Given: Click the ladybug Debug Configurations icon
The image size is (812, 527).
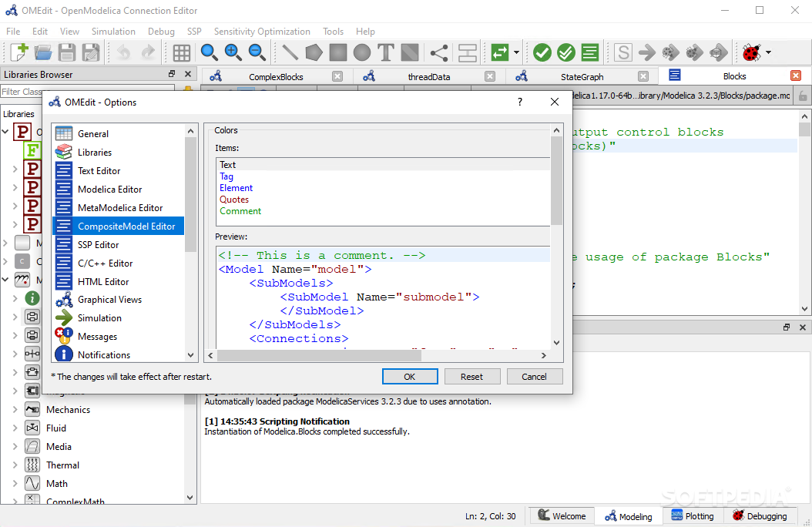Looking at the screenshot, I should click(751, 52).
